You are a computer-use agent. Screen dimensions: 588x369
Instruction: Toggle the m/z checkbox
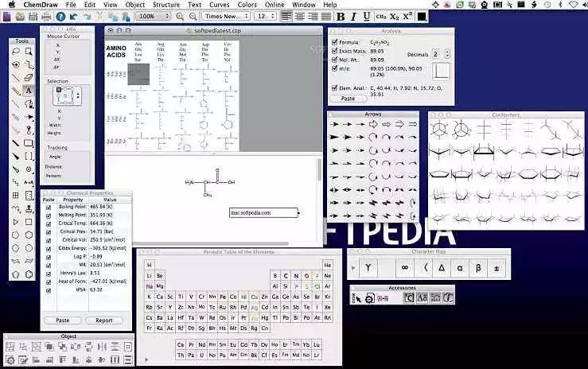coord(334,68)
